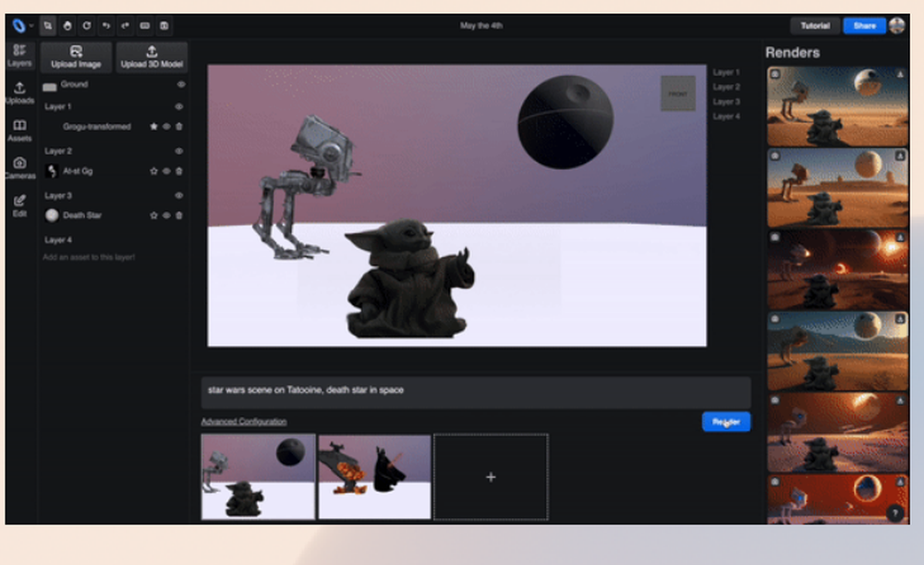This screenshot has height=565, width=924.
Task: Click the help question mark icon
Action: [x=894, y=512]
